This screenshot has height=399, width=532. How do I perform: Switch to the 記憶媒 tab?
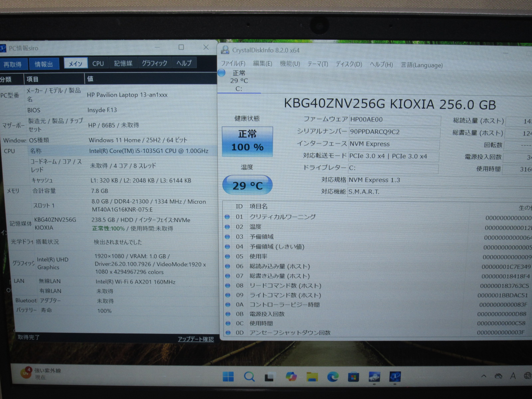123,63
